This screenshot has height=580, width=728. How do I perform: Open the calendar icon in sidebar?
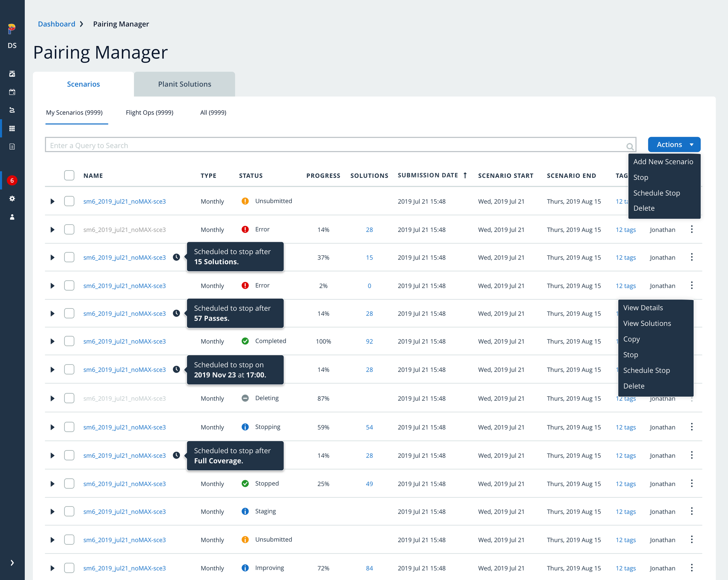click(x=12, y=92)
